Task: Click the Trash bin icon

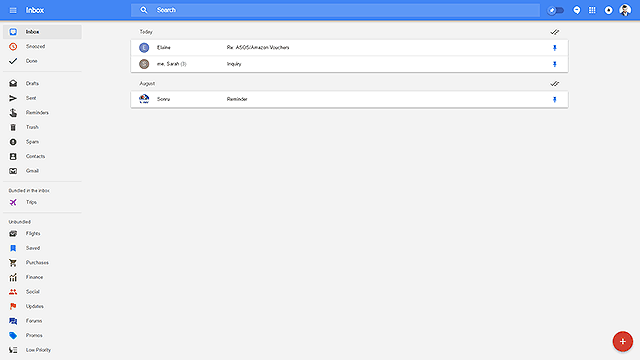Action: [13, 127]
